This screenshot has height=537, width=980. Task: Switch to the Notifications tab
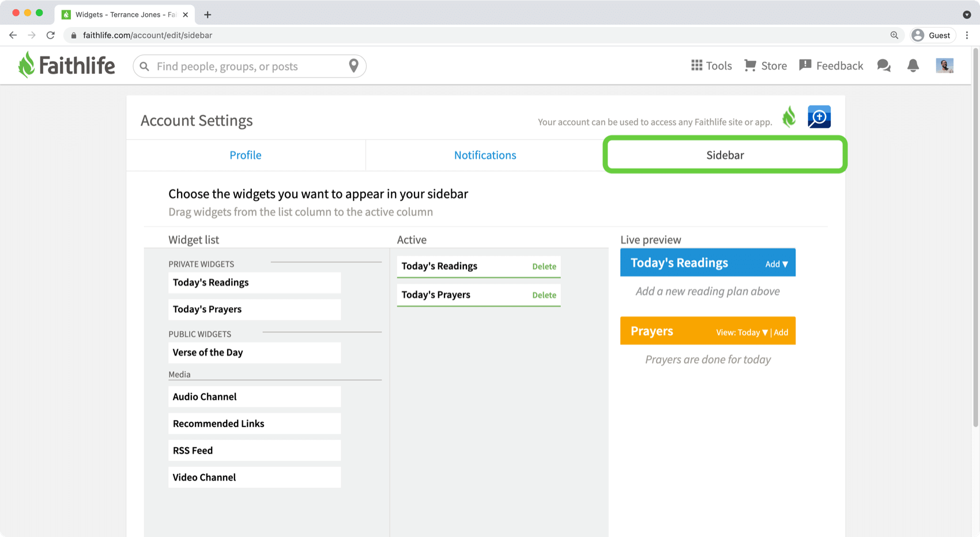[x=485, y=155]
